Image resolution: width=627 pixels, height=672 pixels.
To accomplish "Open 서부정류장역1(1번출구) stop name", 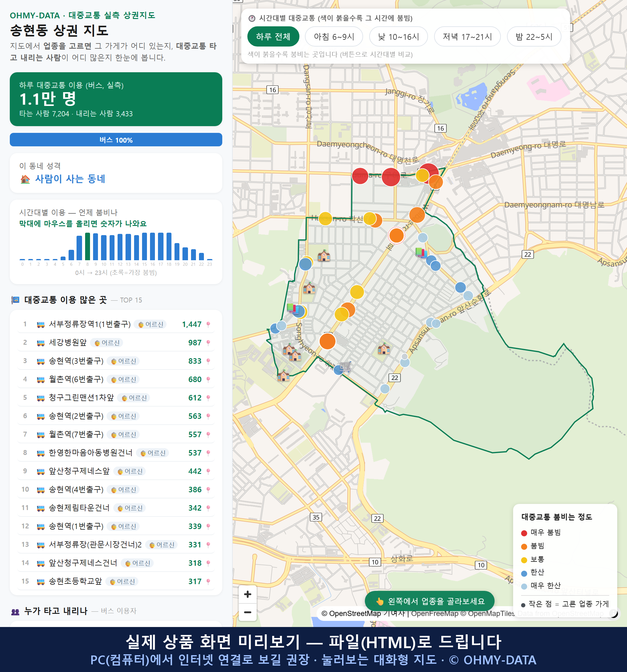I will click(90, 324).
